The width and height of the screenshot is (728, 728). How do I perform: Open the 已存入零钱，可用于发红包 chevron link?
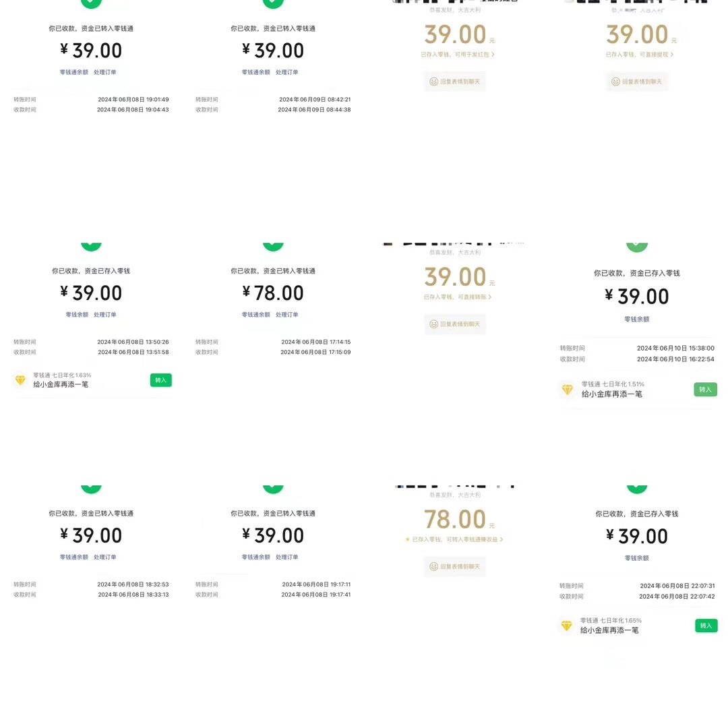click(458, 55)
